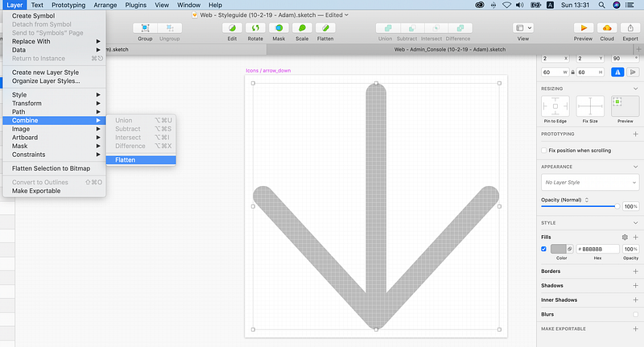Add a new inner shadow with plus
Screen dimensions: 644x347
635,299
